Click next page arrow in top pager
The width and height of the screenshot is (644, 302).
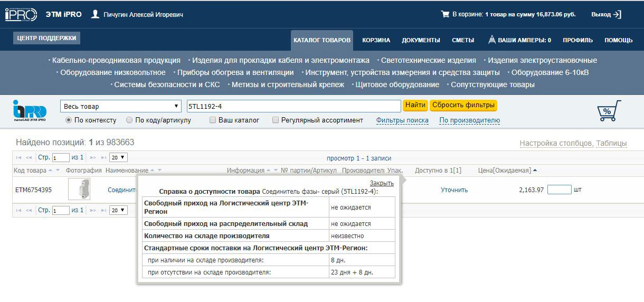[93, 157]
